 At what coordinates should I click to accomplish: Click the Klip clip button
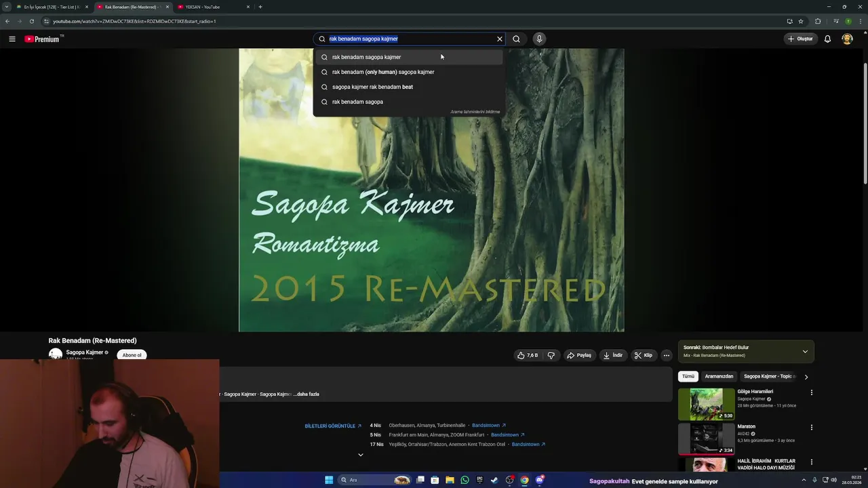click(x=643, y=355)
